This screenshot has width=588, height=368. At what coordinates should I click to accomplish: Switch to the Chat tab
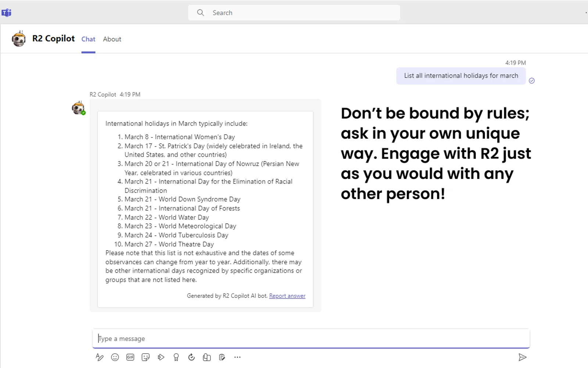coord(88,39)
